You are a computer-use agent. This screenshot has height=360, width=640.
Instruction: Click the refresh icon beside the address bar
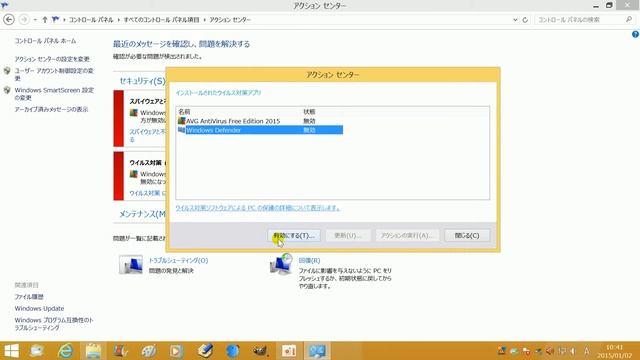[x=525, y=20]
